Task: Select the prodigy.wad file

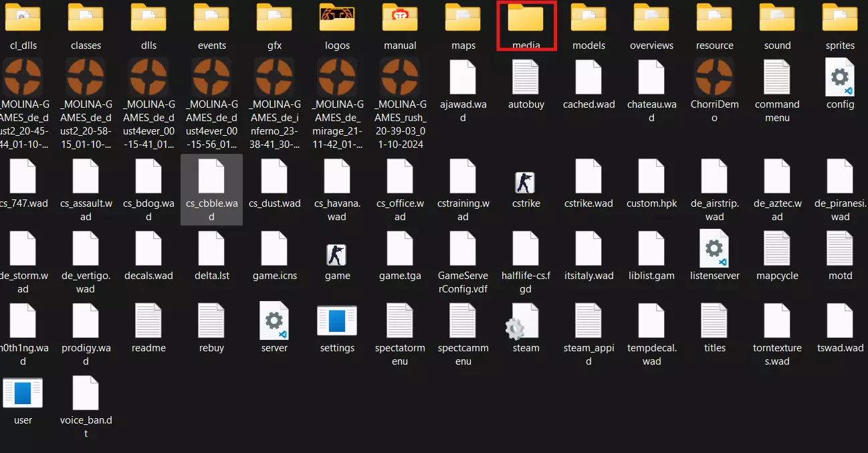Action: tap(86, 334)
